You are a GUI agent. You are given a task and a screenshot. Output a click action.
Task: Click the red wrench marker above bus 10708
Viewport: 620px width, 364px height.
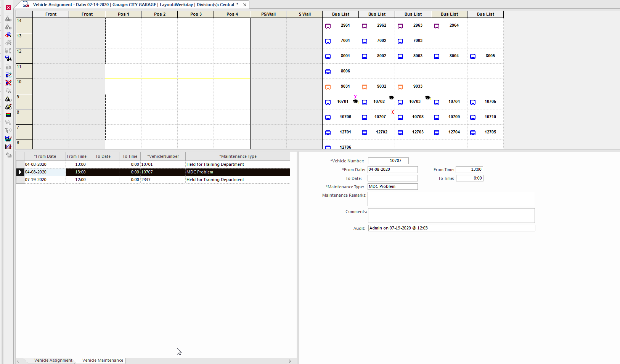coord(393,112)
